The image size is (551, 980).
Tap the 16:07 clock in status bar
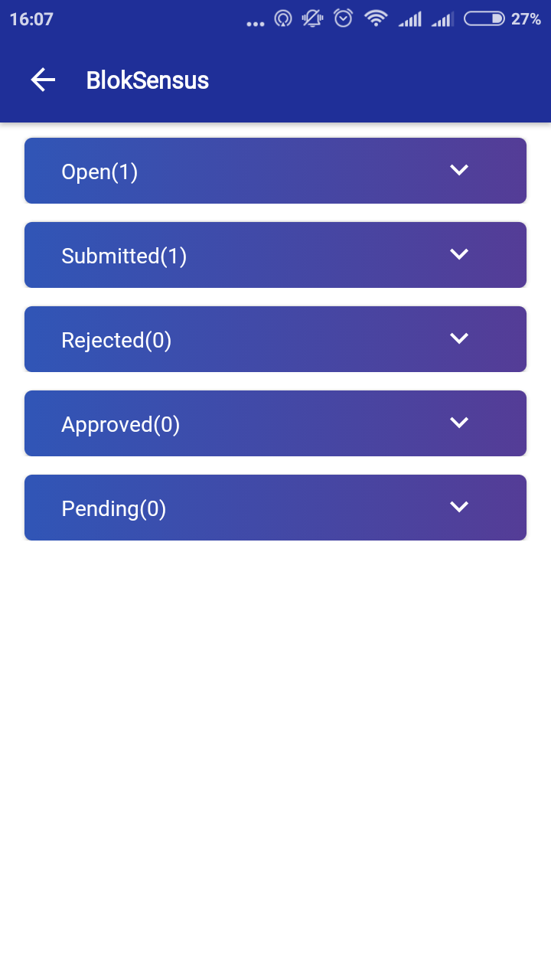coord(31,19)
